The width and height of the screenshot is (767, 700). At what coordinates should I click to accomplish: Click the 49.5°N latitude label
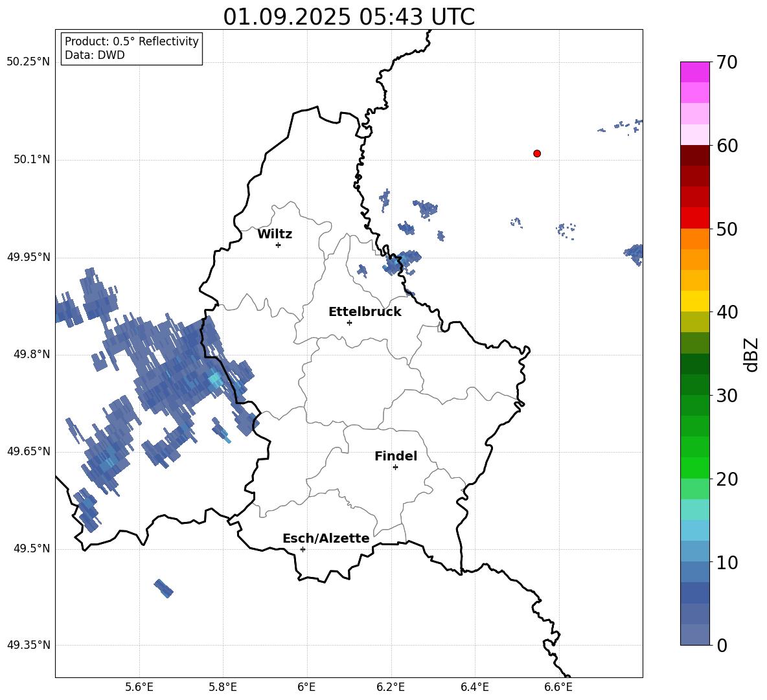(32, 548)
